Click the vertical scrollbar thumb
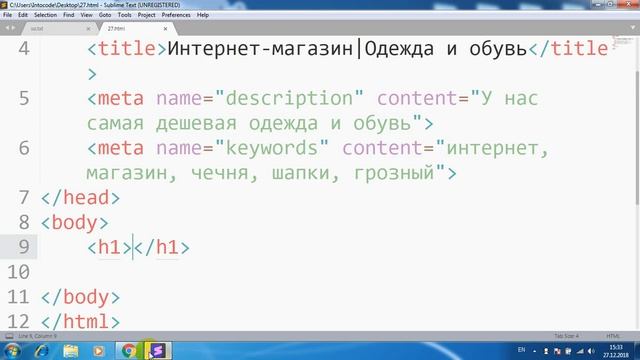 click(638, 138)
